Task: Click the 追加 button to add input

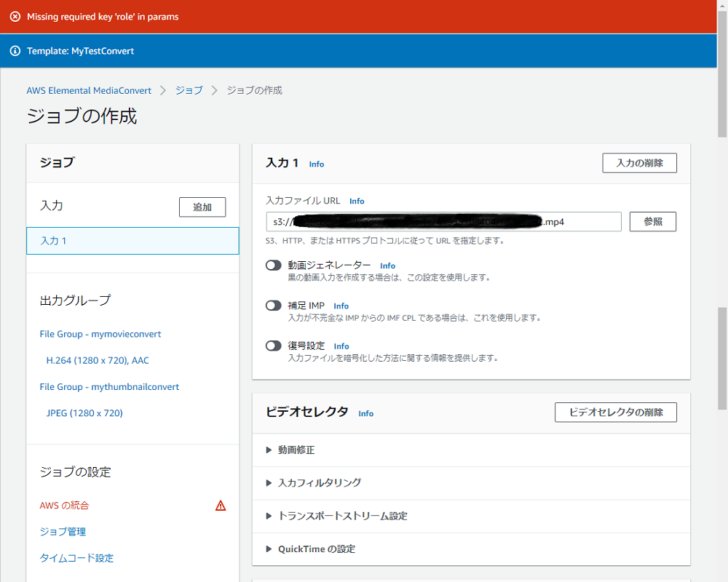Action: [202, 207]
